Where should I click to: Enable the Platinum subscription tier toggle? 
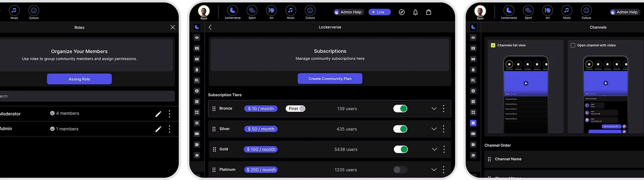pos(400,170)
